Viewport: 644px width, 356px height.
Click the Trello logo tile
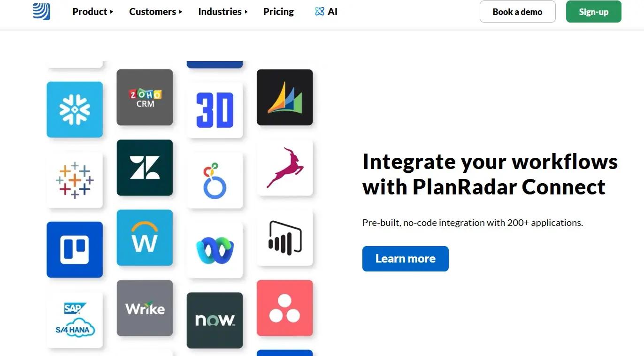75,250
